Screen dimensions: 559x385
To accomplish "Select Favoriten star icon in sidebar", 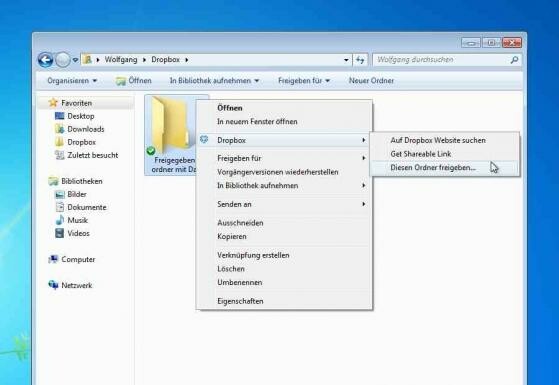I will coord(53,103).
